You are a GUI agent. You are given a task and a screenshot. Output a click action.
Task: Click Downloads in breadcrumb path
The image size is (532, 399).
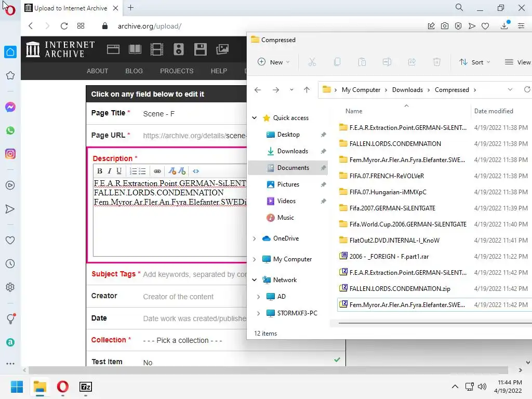point(407,89)
